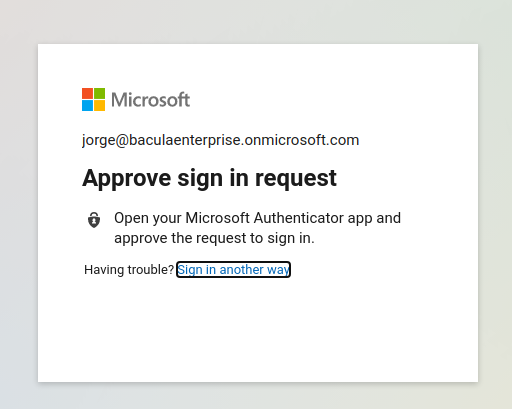Click the Authenticator lock shield icon
Image resolution: width=512 pixels, height=409 pixels.
[94, 220]
